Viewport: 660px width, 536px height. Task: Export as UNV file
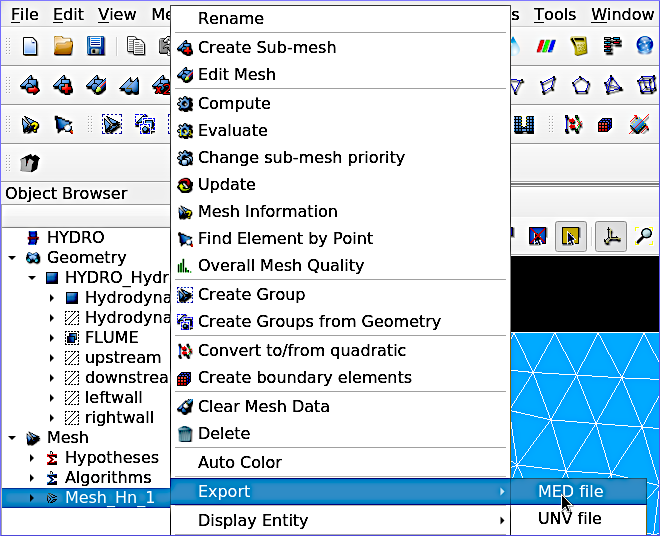point(579,518)
